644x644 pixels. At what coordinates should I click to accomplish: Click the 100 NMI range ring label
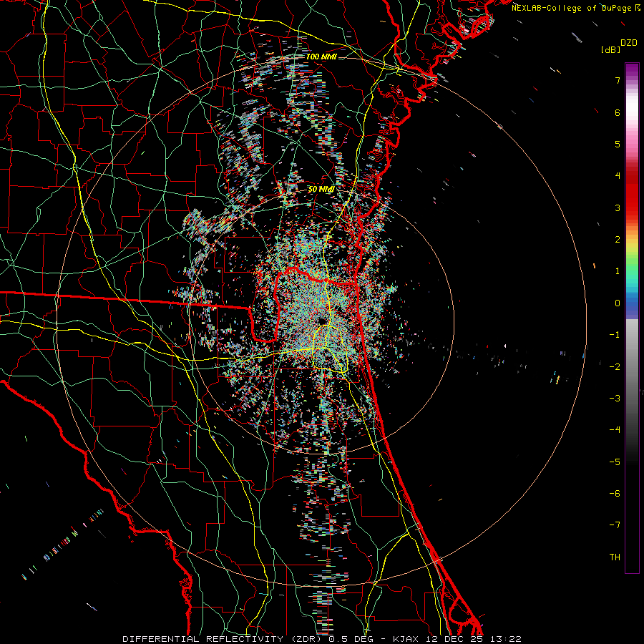point(321,57)
